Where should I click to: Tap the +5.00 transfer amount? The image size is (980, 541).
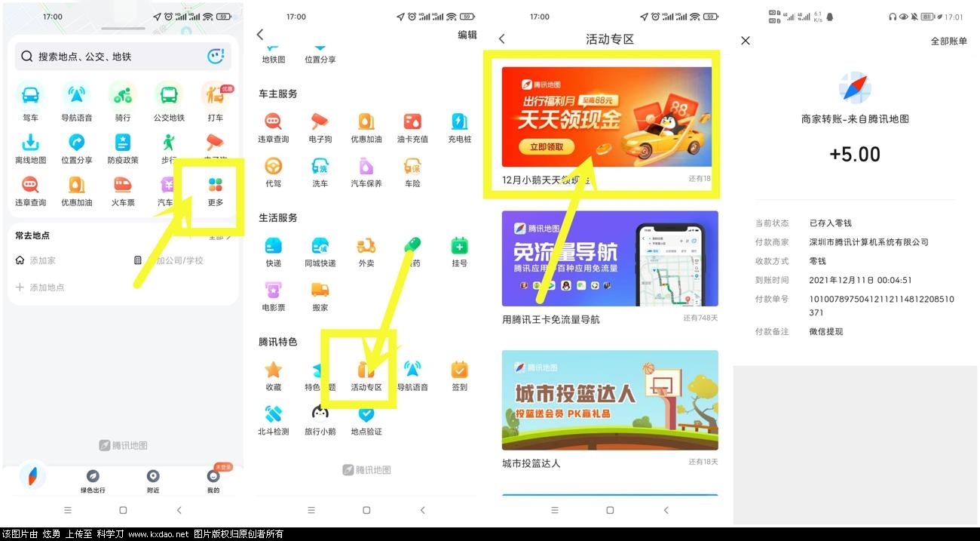tap(855, 154)
